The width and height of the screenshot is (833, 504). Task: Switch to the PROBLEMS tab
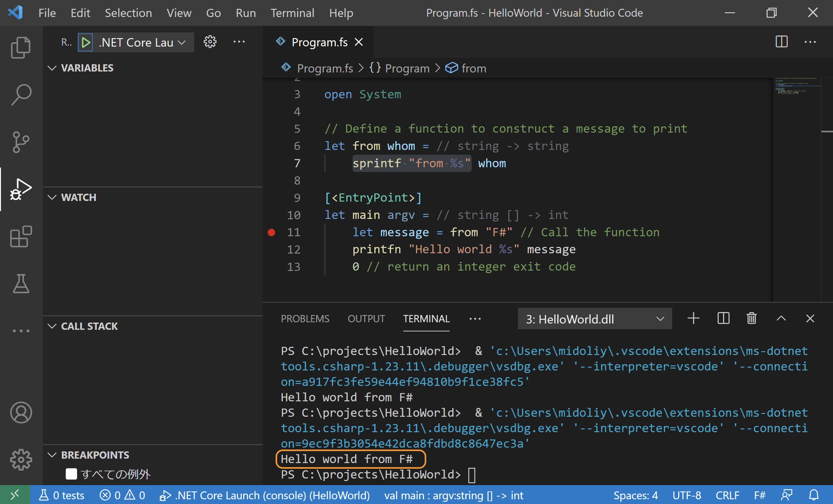pyautogui.click(x=305, y=318)
